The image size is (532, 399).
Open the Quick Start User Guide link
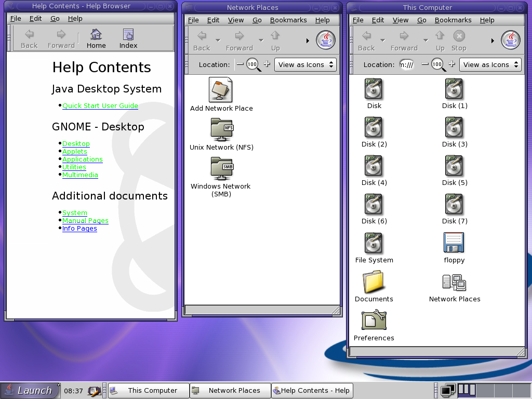click(x=100, y=105)
